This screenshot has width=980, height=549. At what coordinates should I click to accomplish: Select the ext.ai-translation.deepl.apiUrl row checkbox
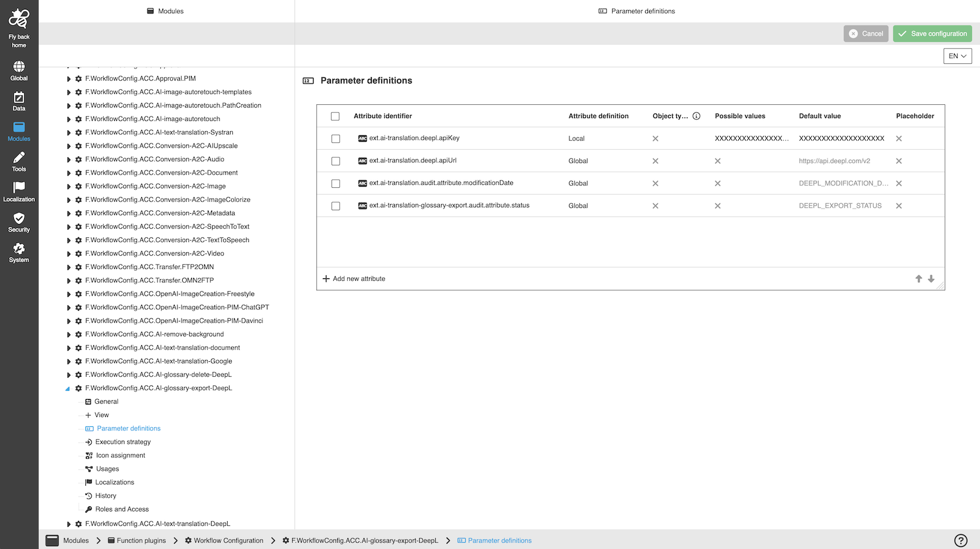point(336,161)
